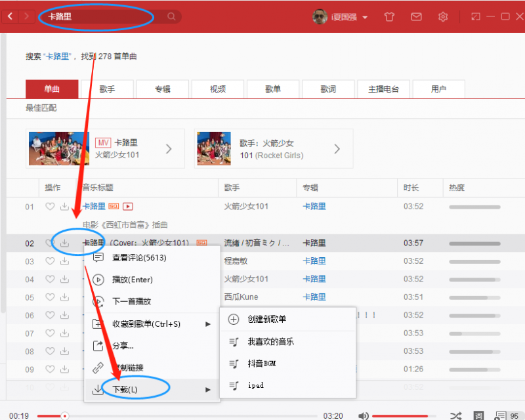Click the user avatar picture
Image resolution: width=525 pixels, height=420 pixels.
click(320, 16)
